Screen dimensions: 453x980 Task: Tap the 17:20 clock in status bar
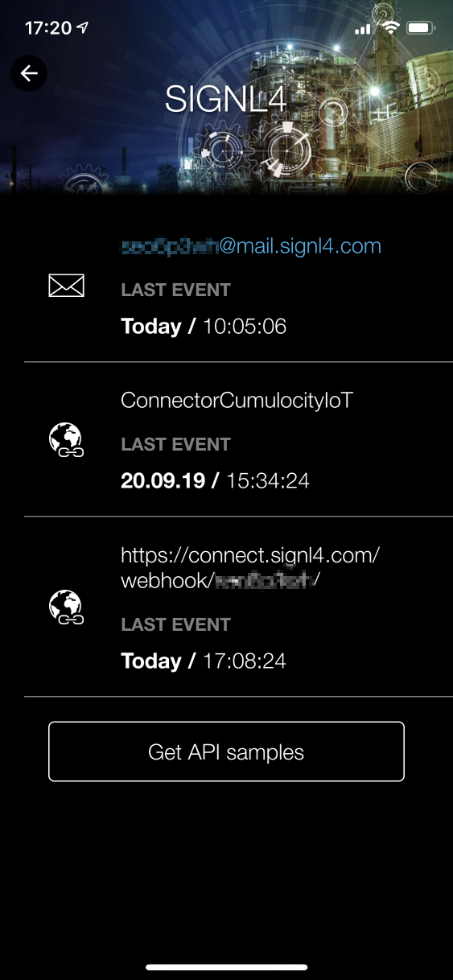coord(48,28)
